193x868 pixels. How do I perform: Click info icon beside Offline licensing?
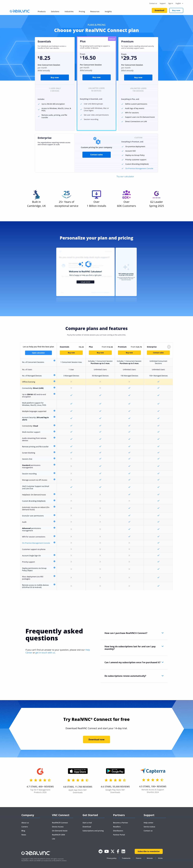(54, 381)
